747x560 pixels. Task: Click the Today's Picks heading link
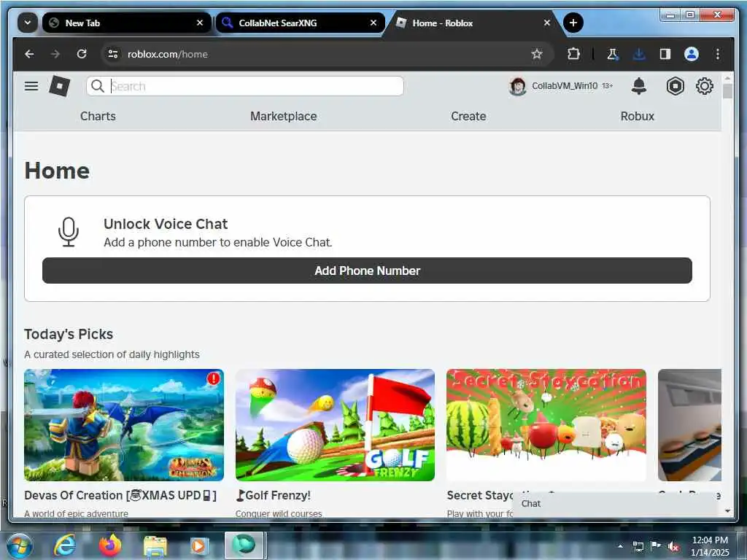[x=69, y=334]
